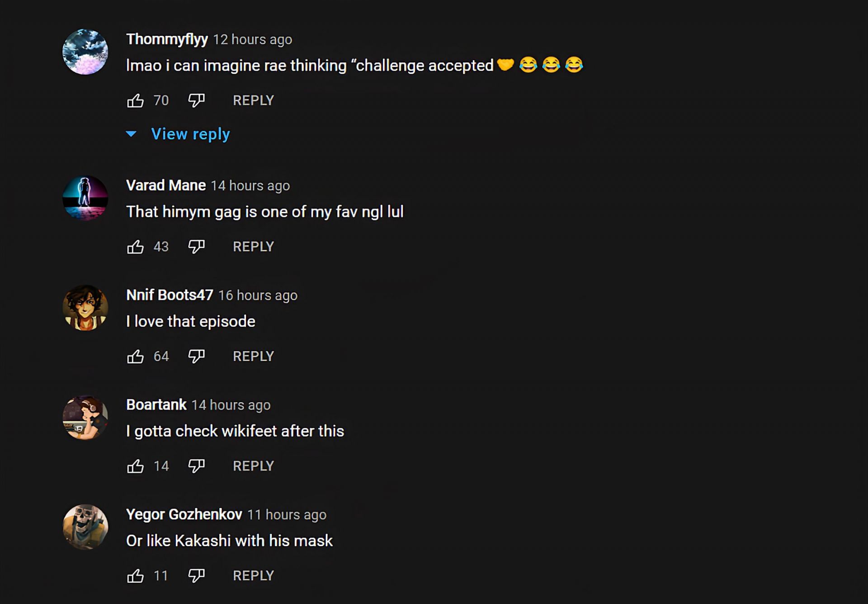Screen dimensions: 868x604
Task: Reply to Yegor Gozhenkov's comment
Action: click(253, 576)
